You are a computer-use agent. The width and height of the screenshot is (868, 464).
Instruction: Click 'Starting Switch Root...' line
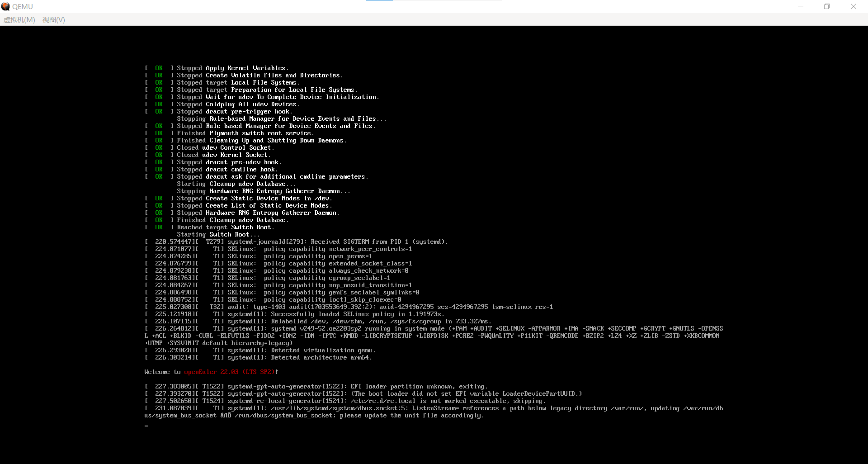[x=218, y=235]
